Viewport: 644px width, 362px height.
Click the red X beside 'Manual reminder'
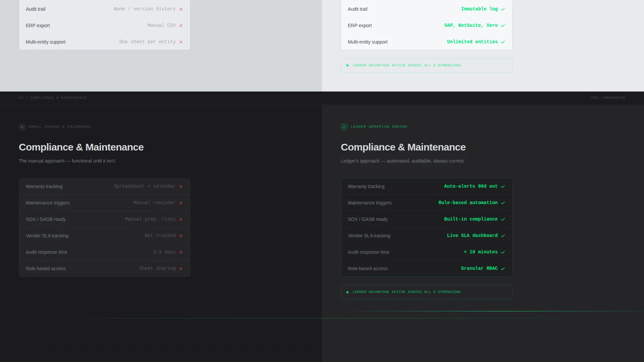click(181, 203)
